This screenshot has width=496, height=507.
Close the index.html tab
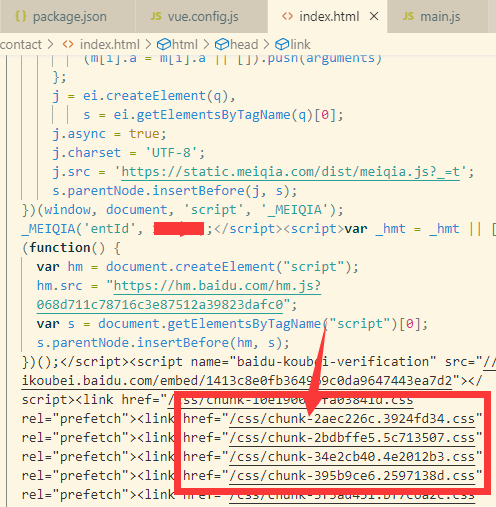coord(374,16)
